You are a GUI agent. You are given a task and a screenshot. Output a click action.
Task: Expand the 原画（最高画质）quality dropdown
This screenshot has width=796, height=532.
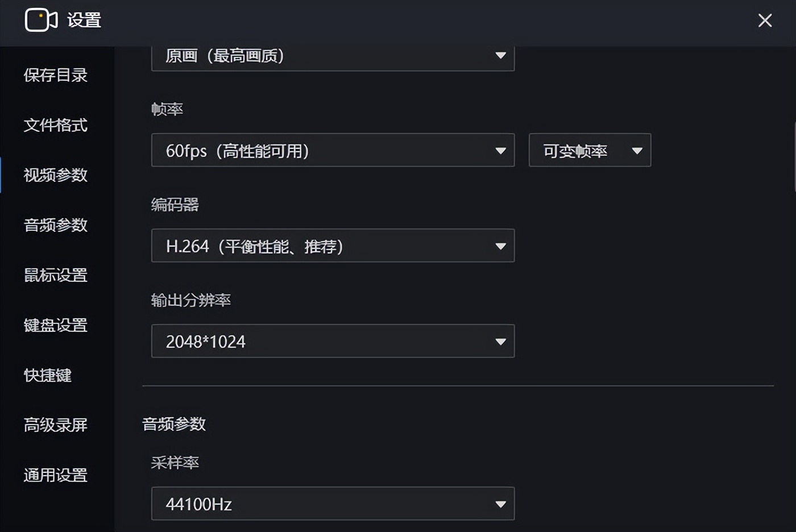333,56
